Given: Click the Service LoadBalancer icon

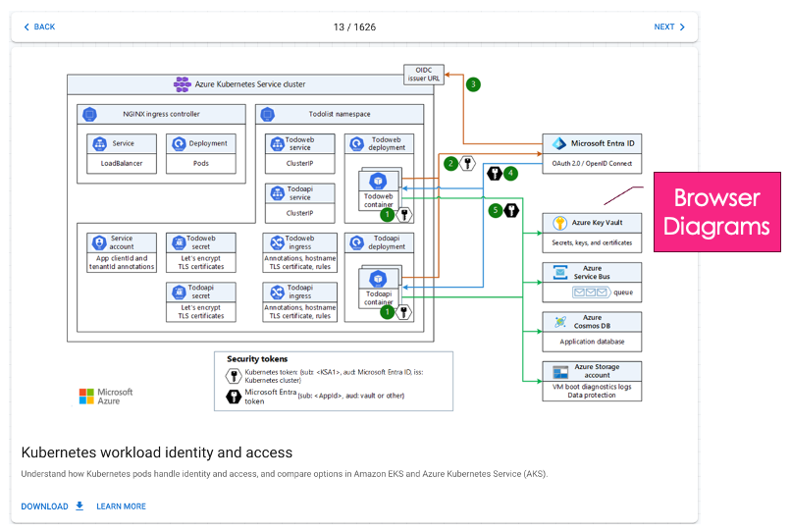Looking at the screenshot, I should pos(100,144).
